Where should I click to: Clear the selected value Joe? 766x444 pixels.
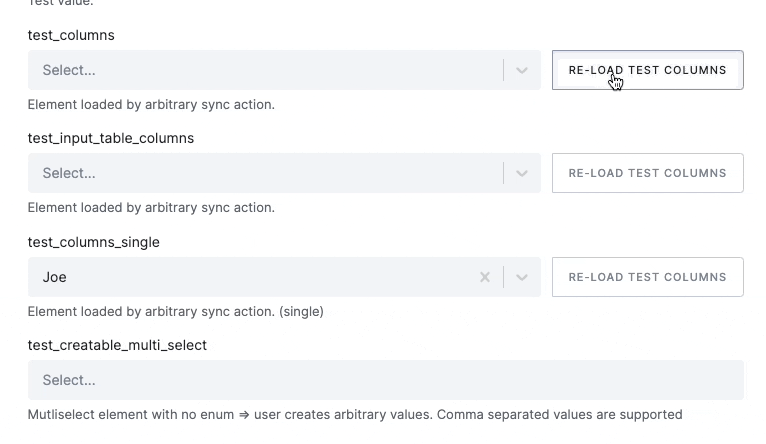[x=485, y=277]
